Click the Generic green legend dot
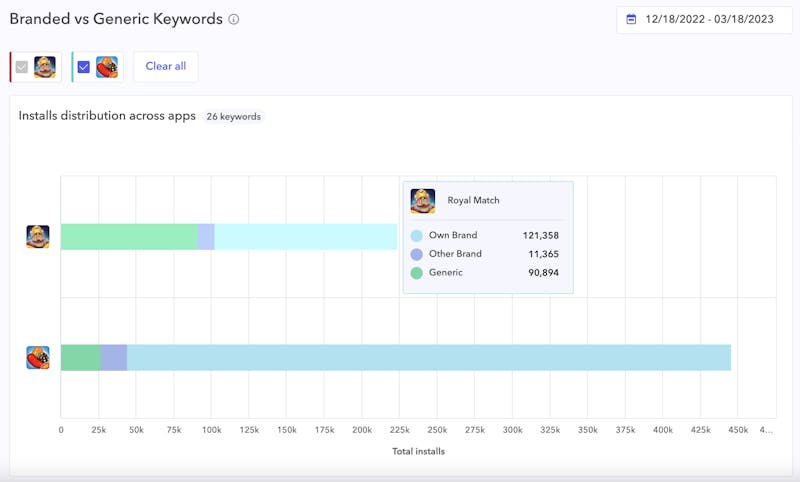The width and height of the screenshot is (800, 482). tap(416, 272)
